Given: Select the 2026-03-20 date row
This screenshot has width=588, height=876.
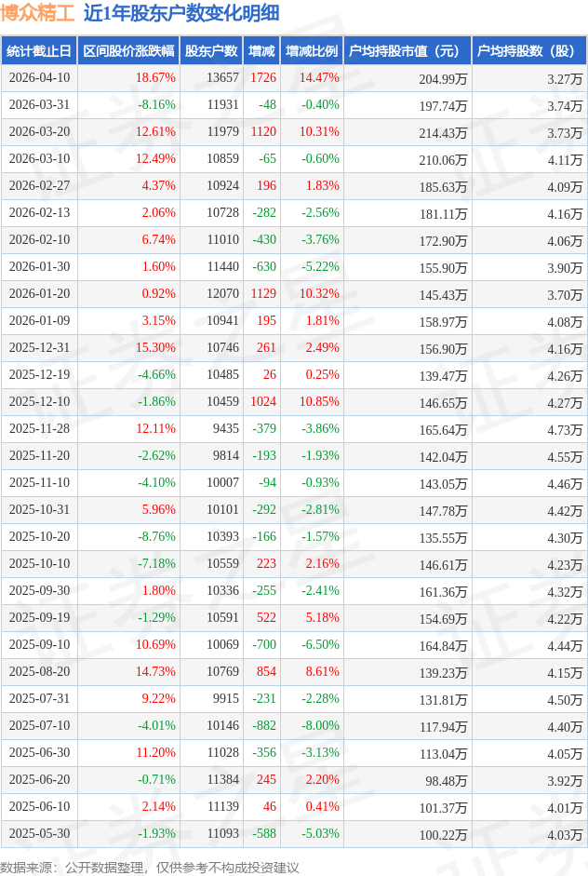Looking at the screenshot, I should tap(39, 132).
